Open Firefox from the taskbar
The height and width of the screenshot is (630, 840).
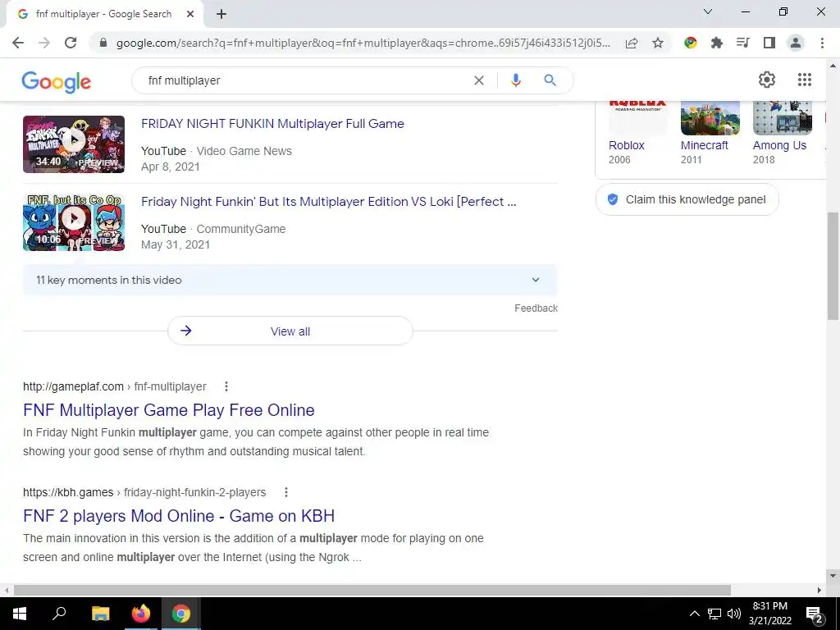click(141, 614)
